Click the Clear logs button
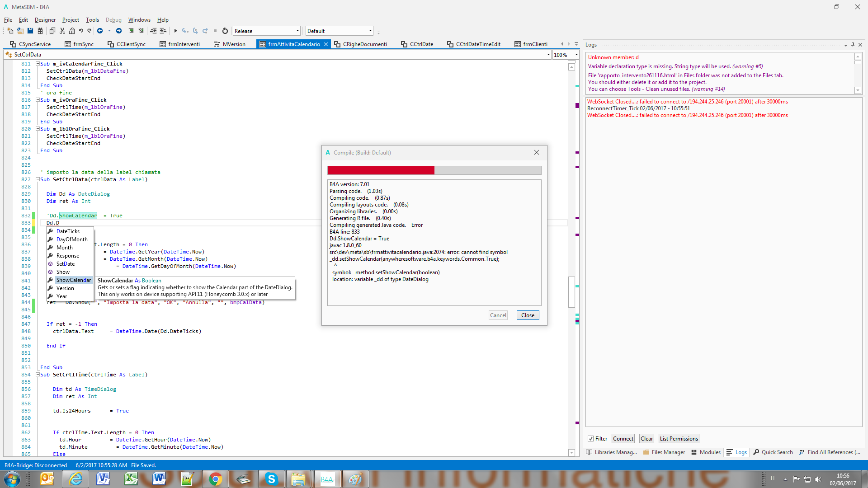The height and width of the screenshot is (488, 868). (x=646, y=439)
